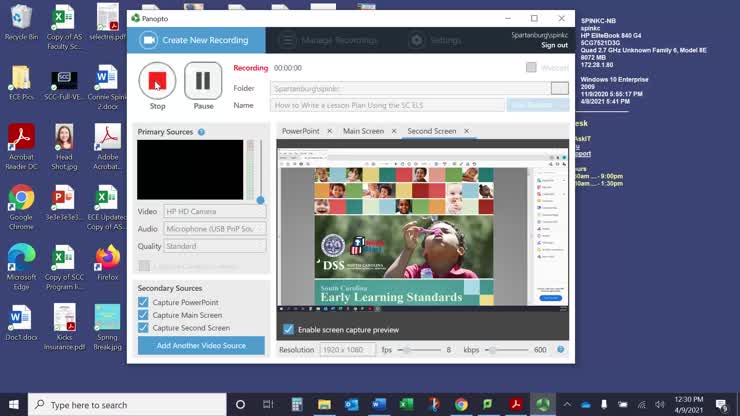The image size is (740, 416).
Task: Click Add Another Video Source button
Action: pos(201,345)
